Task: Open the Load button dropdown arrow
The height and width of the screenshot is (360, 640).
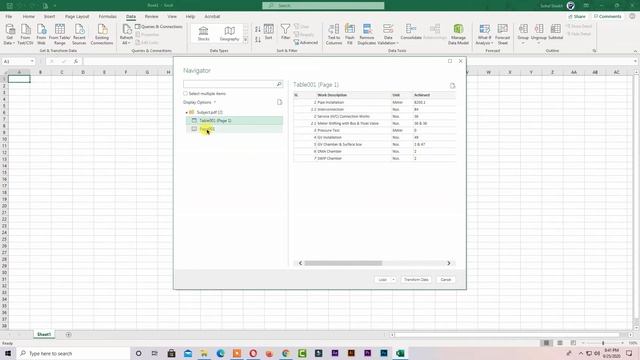Action: coord(393,280)
